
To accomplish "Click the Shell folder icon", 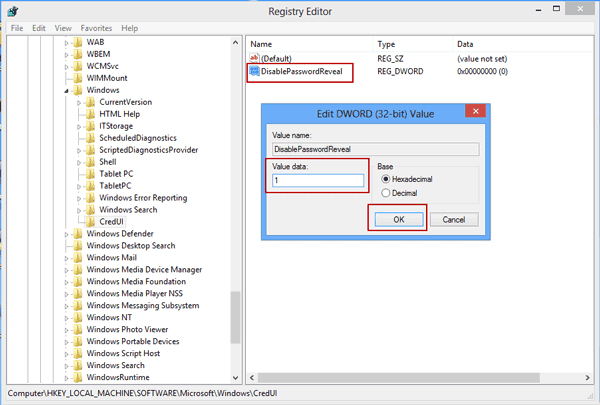I will click(90, 162).
